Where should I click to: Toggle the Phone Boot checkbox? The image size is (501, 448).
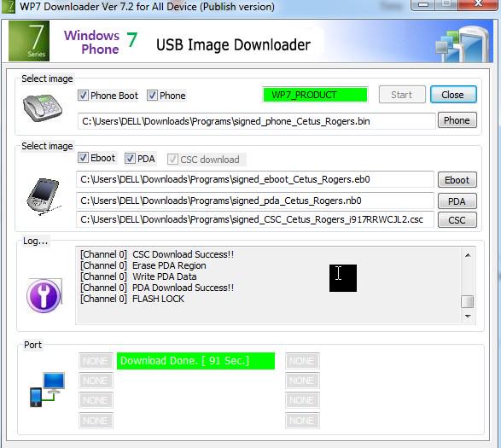pos(83,96)
